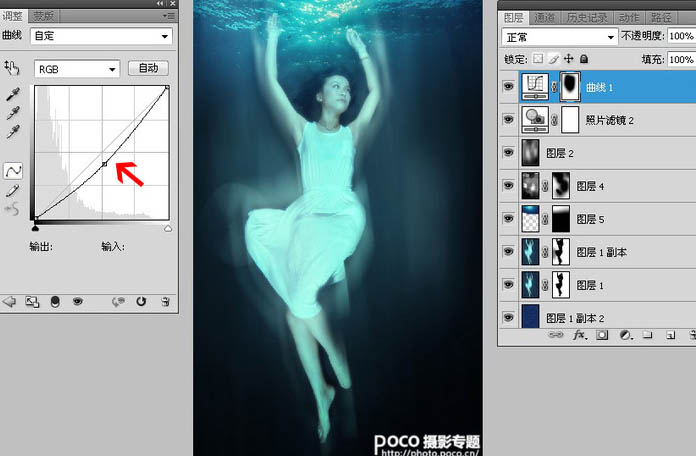The width and height of the screenshot is (696, 456).
Task: Hide the 图层 1 layer
Action: click(x=508, y=284)
